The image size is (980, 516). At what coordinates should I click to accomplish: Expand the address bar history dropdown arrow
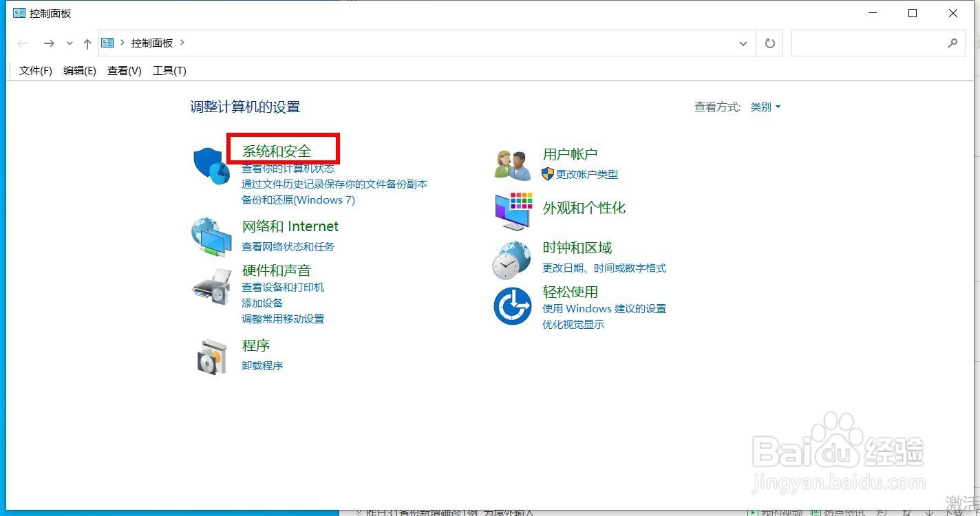(743, 43)
